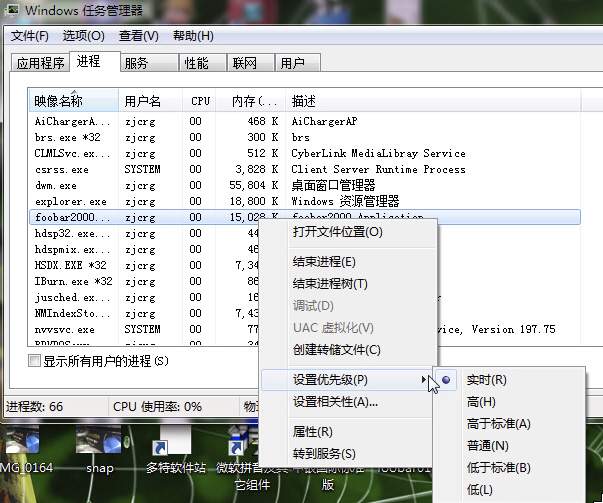This screenshot has width=603, height=503.
Task: Click the CPU 使用率: 0% status entry
Action: [157, 406]
